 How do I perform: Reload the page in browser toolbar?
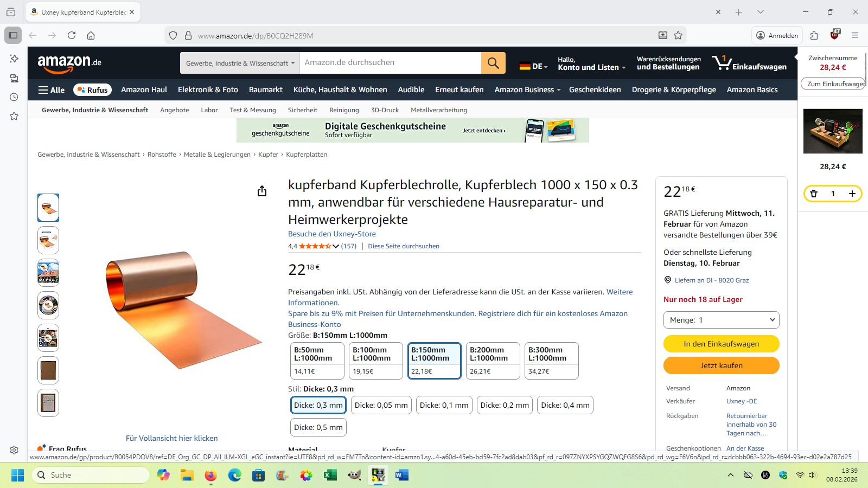pyautogui.click(x=72, y=35)
